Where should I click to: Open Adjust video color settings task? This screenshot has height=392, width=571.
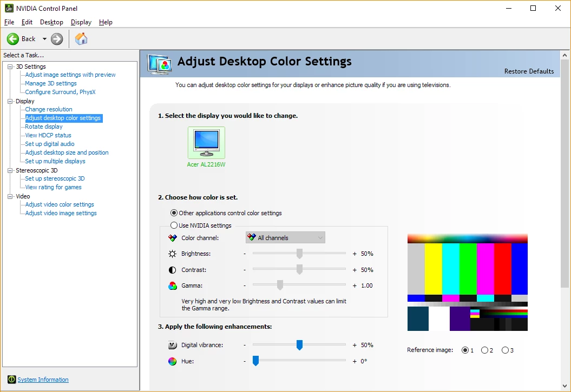[60, 204]
